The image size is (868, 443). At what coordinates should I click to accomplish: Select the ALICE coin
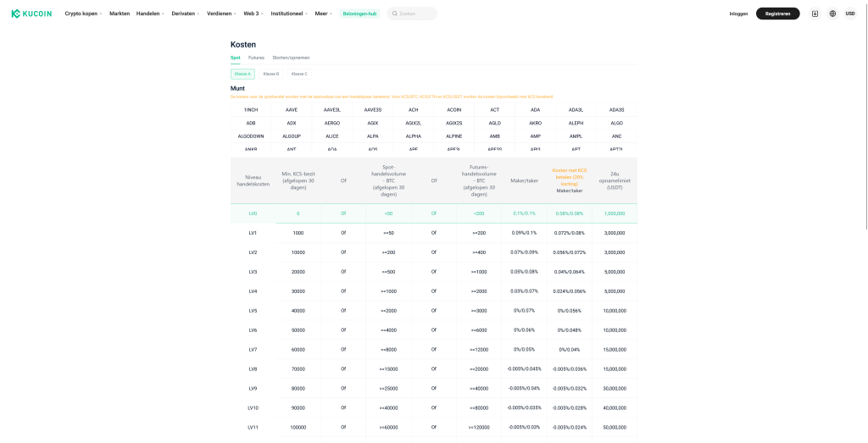click(x=332, y=136)
